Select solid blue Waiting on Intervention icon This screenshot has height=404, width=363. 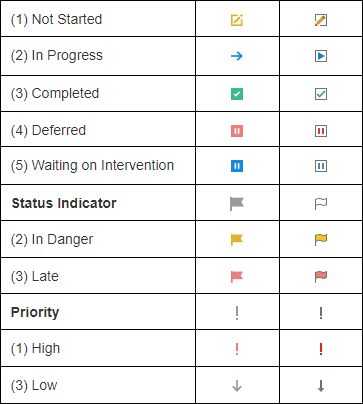(237, 166)
